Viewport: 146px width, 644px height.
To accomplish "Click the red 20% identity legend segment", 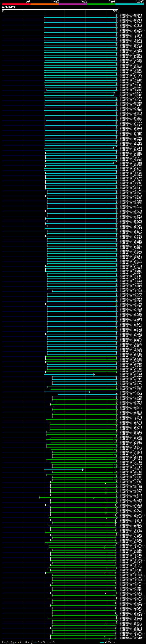I will pos(16,4).
